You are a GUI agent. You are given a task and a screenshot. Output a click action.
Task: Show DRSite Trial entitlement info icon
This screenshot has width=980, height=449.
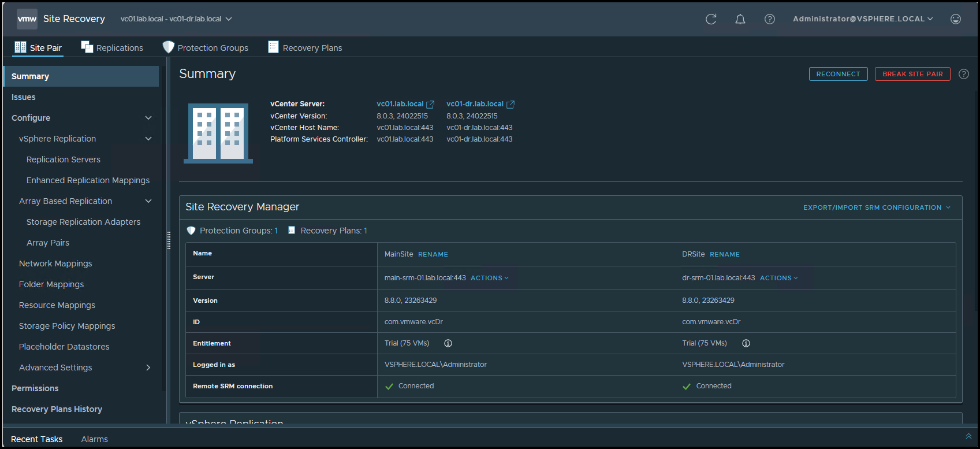pos(746,343)
